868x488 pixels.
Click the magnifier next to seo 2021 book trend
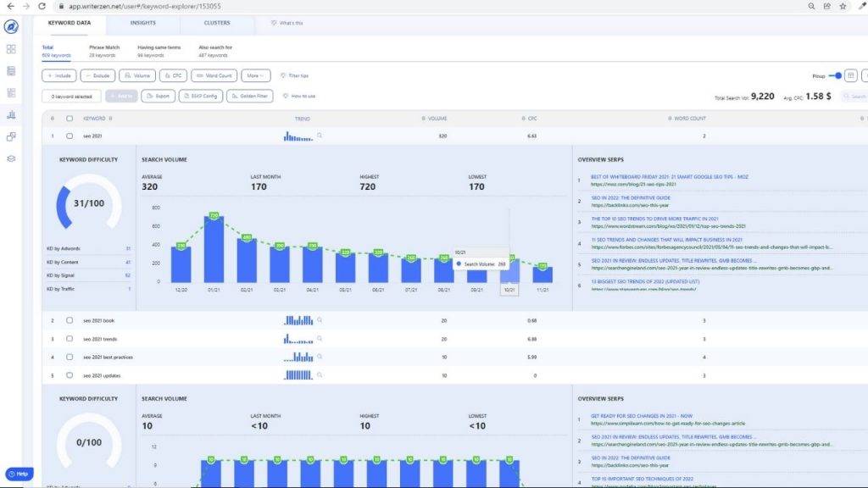pyautogui.click(x=320, y=319)
